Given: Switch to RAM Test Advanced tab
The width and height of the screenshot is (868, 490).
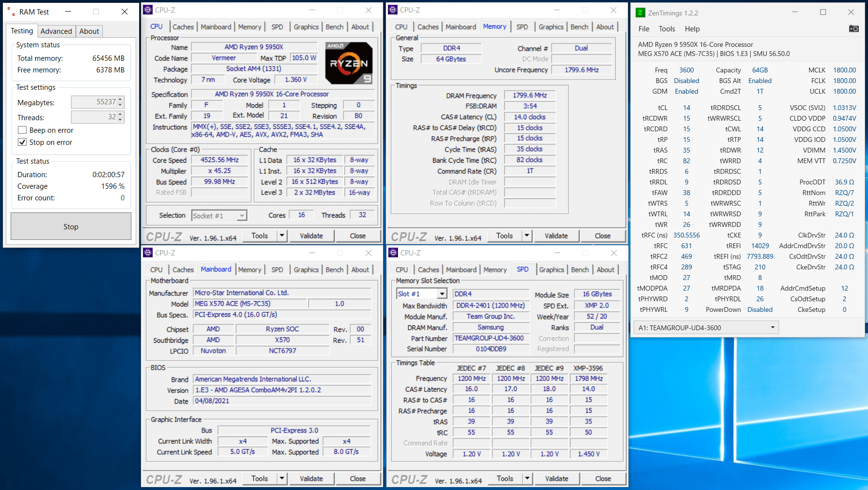Looking at the screenshot, I should click(56, 31).
